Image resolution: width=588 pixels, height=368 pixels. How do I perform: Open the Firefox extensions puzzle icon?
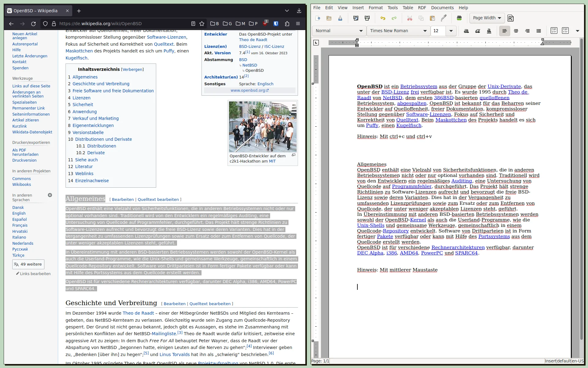[x=287, y=24]
